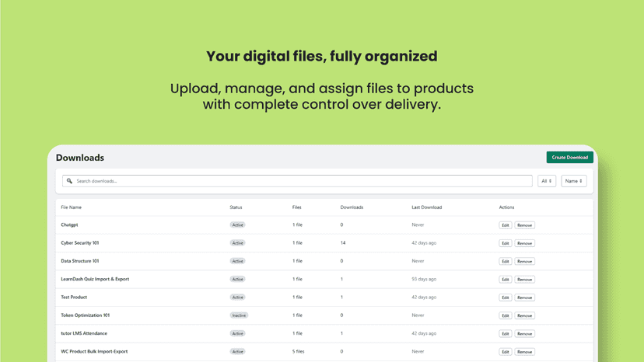Open the Name sort dropdown
Screen dimensions: 644x362
click(x=574, y=181)
